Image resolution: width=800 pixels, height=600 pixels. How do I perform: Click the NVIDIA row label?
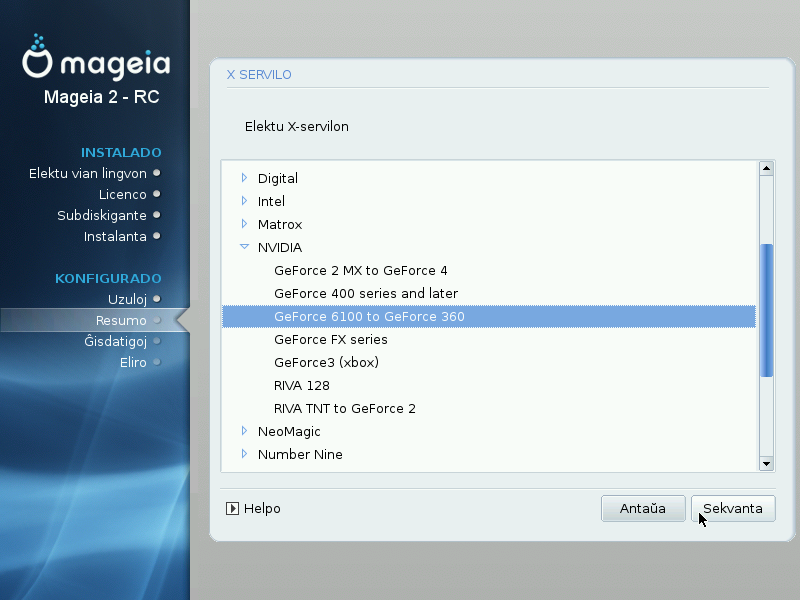point(280,247)
